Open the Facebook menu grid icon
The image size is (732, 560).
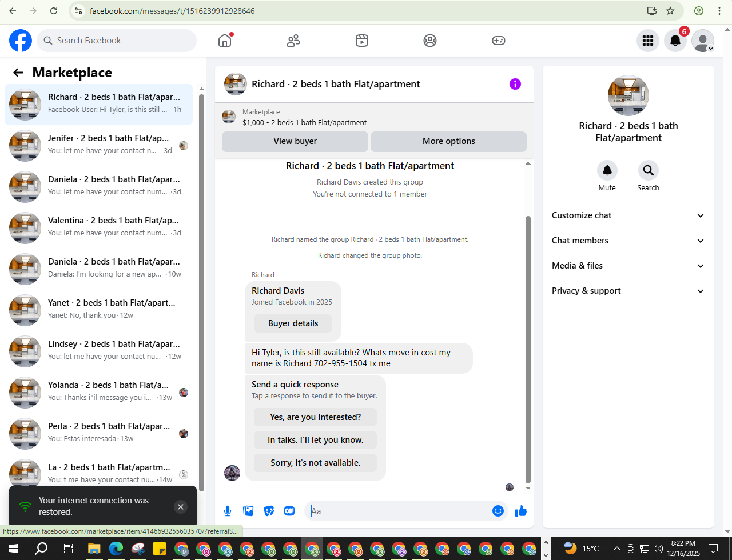pos(648,41)
